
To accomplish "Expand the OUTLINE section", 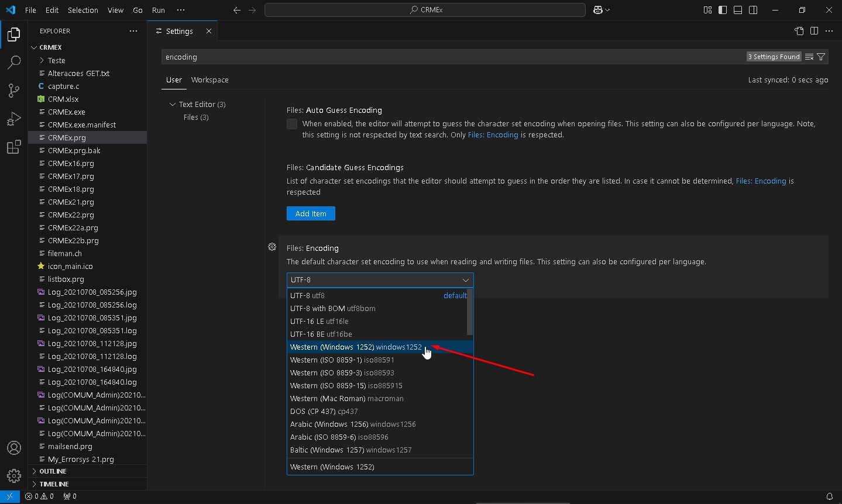I will click(53, 471).
